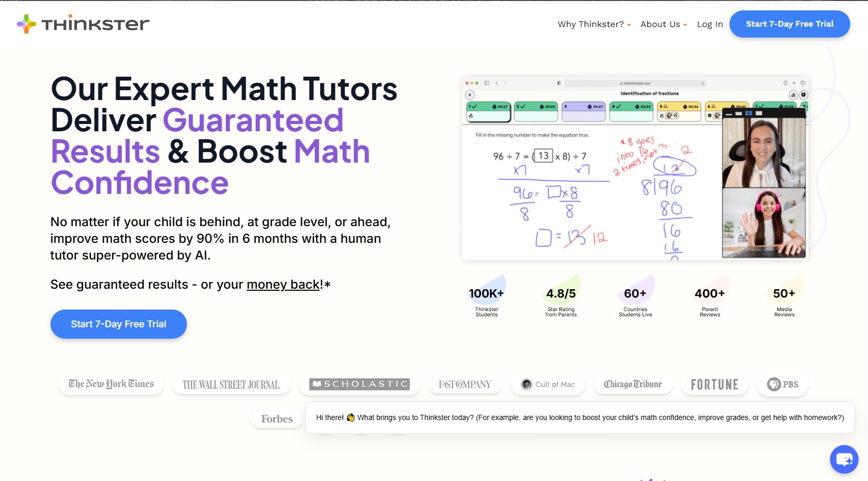Click the Thinkster logo in header
The image size is (868, 481).
coord(83,24)
